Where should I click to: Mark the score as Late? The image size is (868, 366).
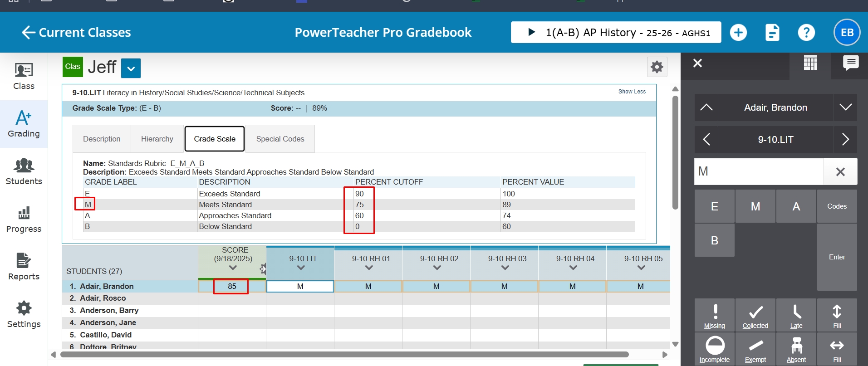pos(796,315)
